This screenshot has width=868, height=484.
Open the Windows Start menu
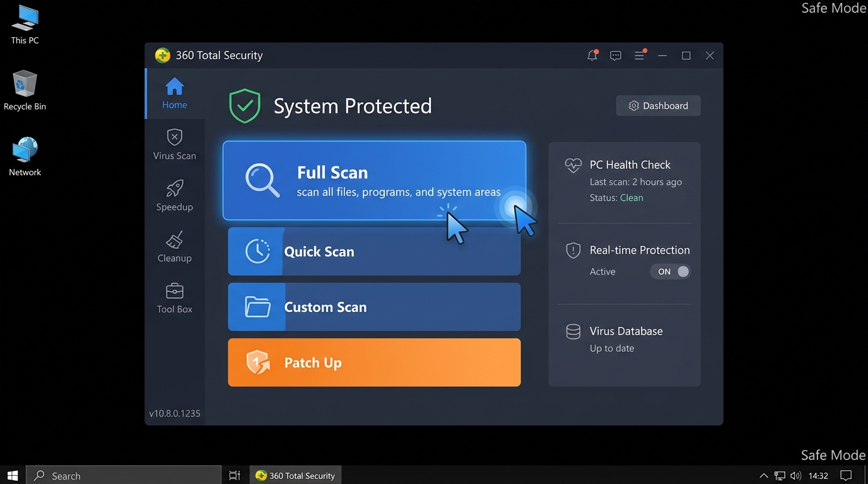point(12,475)
